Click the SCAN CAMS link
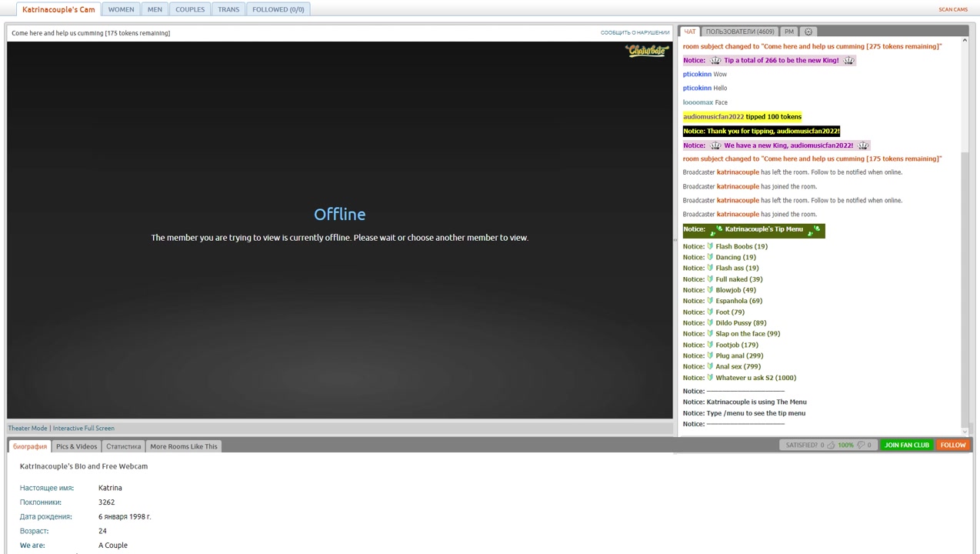 [952, 9]
